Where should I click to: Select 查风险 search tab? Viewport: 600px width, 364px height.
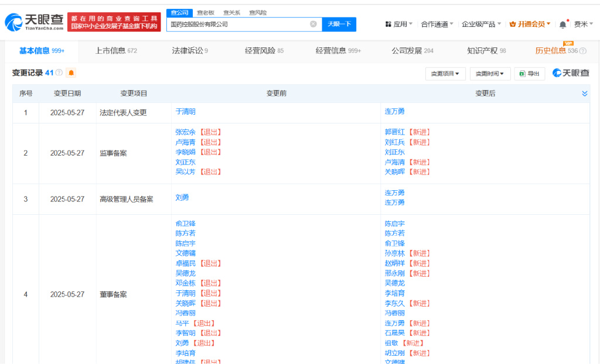point(258,13)
